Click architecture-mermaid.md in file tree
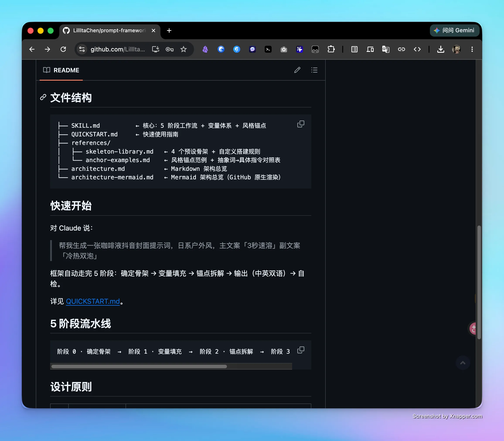Viewport: 504px width, 441px height. (x=112, y=177)
